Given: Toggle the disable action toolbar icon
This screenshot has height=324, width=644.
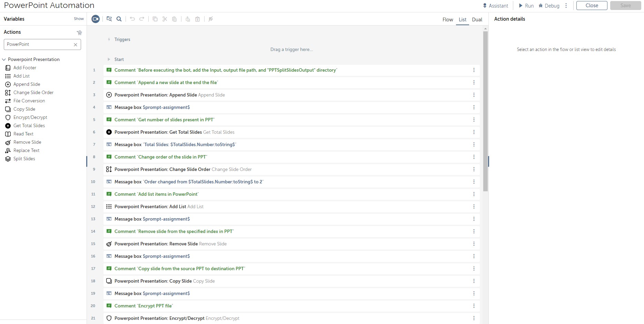Looking at the screenshot, I should pyautogui.click(x=211, y=19).
